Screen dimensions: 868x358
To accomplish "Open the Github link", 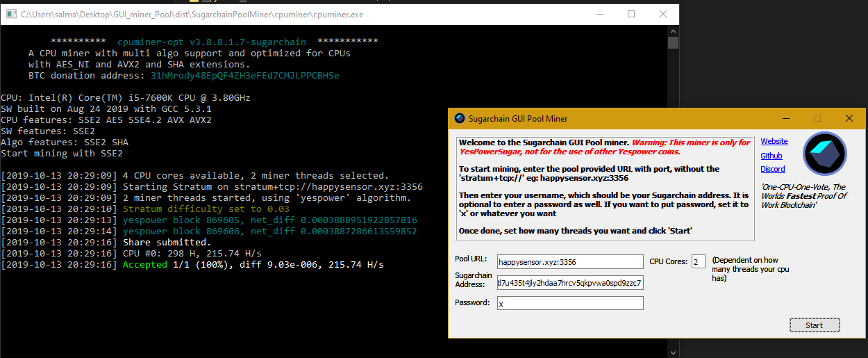I will point(771,156).
